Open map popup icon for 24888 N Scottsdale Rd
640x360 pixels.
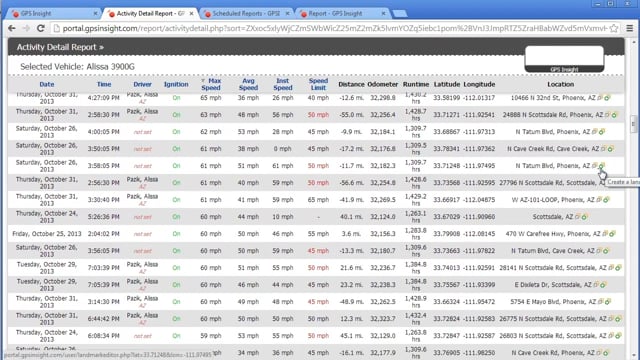pyautogui.click(x=607, y=115)
